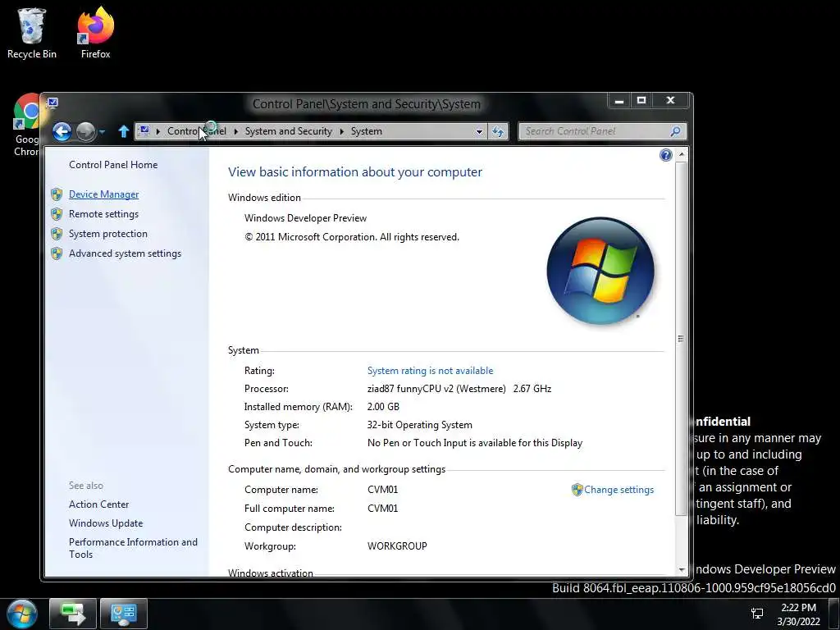Click Windows Developer Preview edition text
The height and width of the screenshot is (630, 840).
point(305,218)
